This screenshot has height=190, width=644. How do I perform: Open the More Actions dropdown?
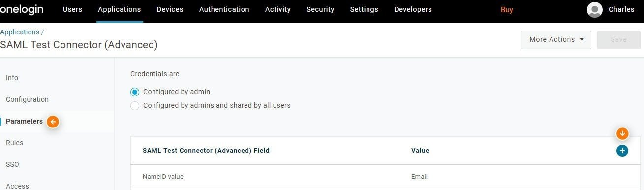556,39
